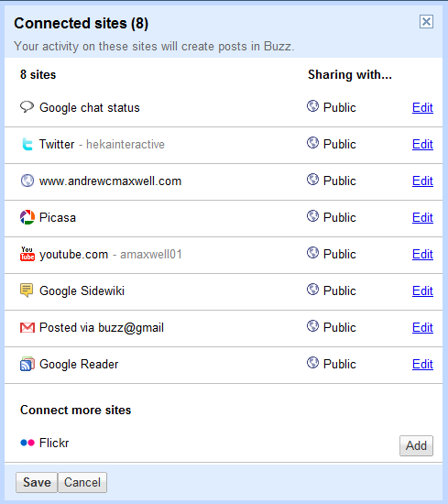Click the globe icon beside www.andrewcmaxwell.com

[27, 181]
